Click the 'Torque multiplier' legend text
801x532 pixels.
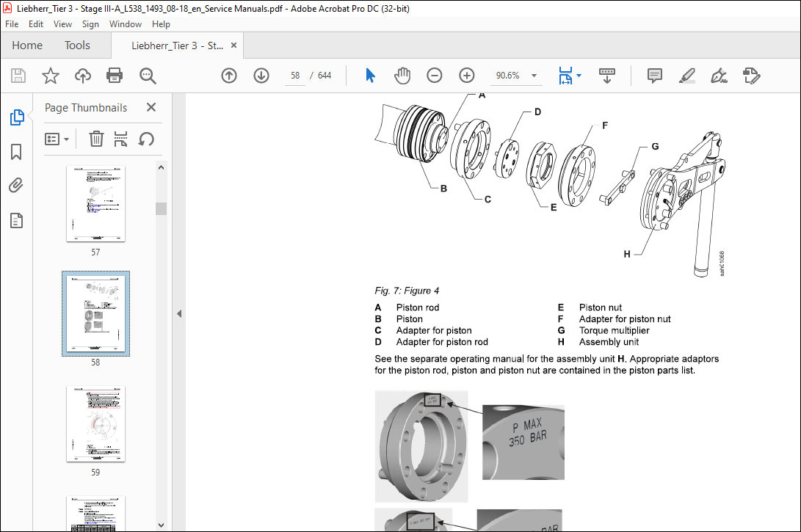[614, 330]
